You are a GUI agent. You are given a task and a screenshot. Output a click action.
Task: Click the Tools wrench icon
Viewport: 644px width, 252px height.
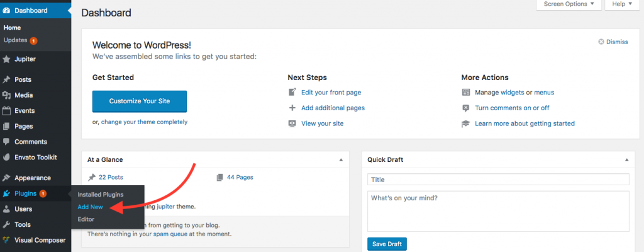point(6,224)
